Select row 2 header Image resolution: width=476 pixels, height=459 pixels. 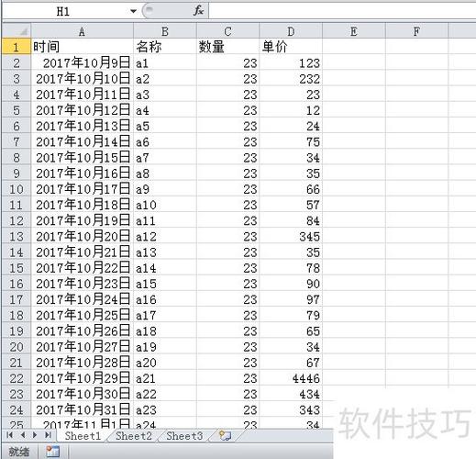(x=17, y=62)
